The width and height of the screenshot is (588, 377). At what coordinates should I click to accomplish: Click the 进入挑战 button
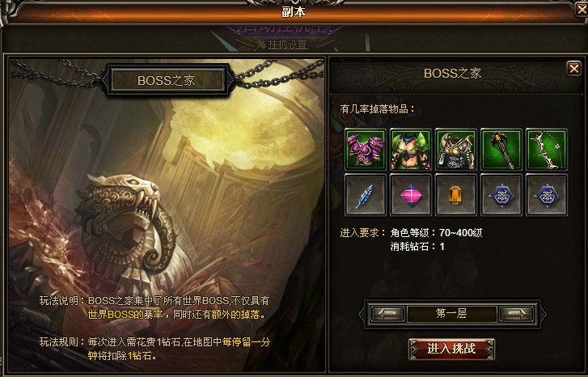click(x=452, y=349)
